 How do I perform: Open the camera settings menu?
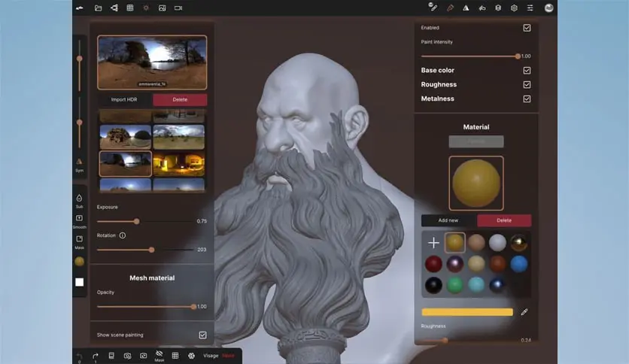tap(178, 8)
